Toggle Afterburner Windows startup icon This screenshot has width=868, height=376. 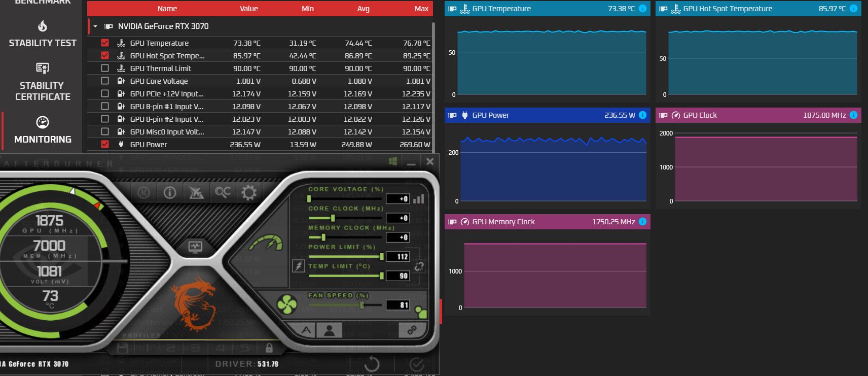tap(393, 161)
